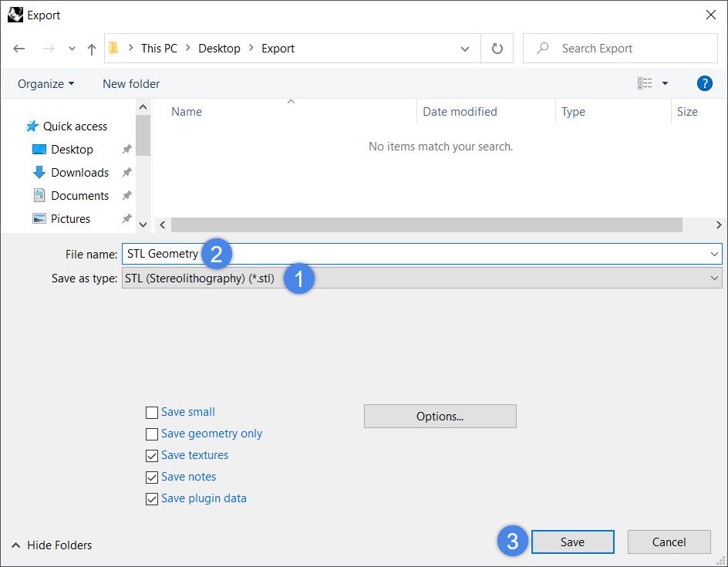Open the export Options dialog
728x567 pixels.
tap(440, 416)
